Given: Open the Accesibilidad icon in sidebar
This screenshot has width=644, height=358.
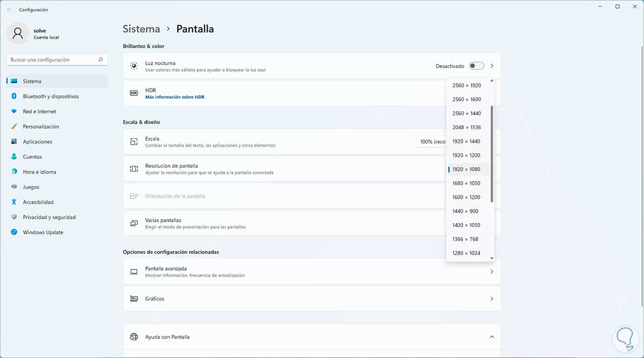Looking at the screenshot, I should (x=14, y=202).
